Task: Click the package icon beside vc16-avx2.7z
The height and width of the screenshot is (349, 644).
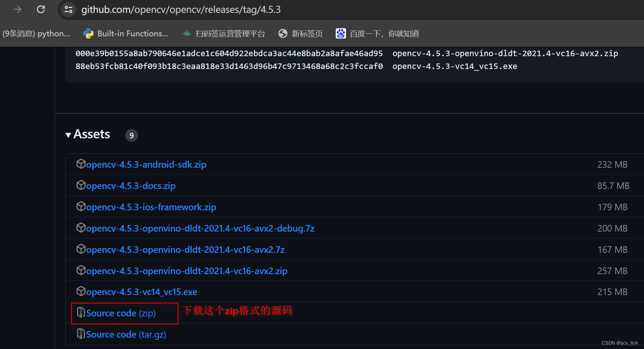Action: pyautogui.click(x=81, y=249)
